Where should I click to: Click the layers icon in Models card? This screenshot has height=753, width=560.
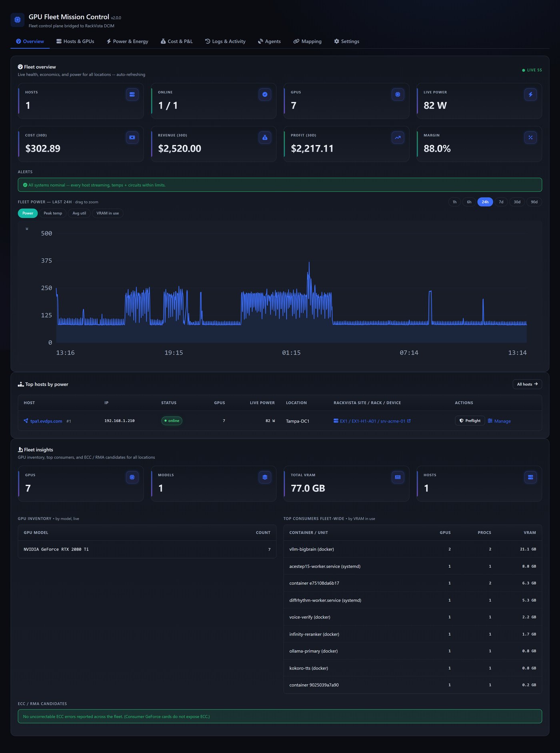pyautogui.click(x=265, y=477)
